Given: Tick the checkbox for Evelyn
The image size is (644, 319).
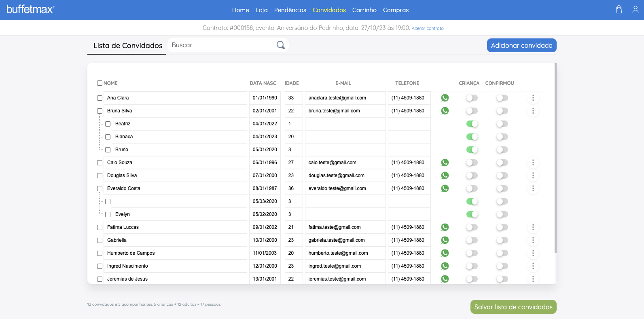Looking at the screenshot, I should [x=108, y=214].
